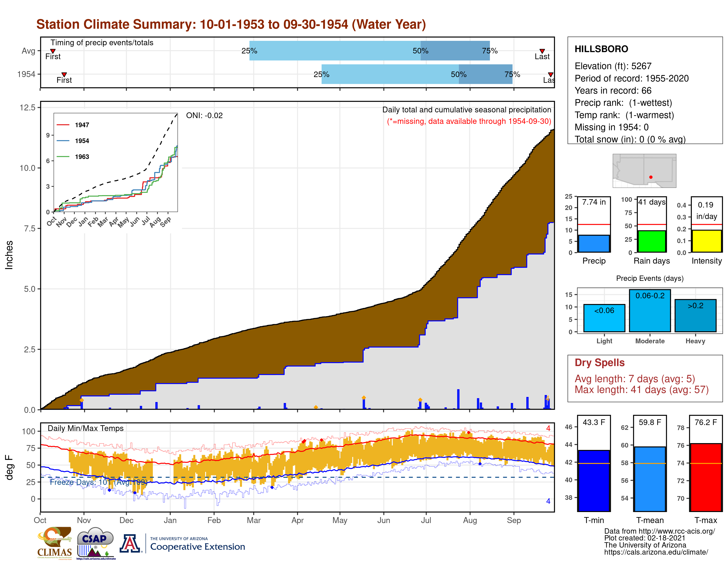Viewport: 728px width, 563px height.
Task: Click the Avg First red triangle marker
Action: pos(53,51)
